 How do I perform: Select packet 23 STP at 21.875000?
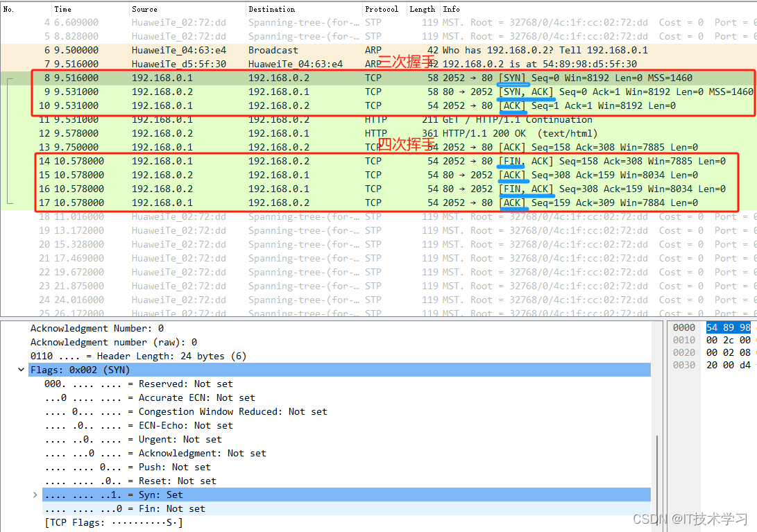(x=379, y=286)
